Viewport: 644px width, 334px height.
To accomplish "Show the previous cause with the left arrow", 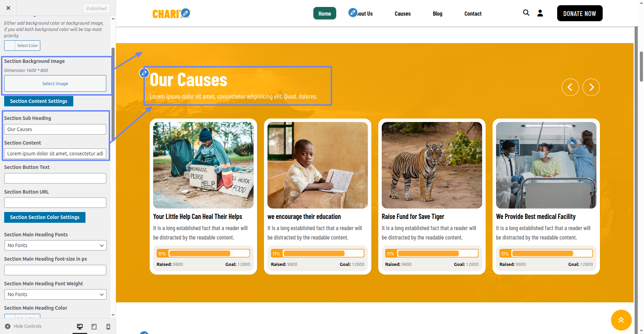I will point(570,87).
